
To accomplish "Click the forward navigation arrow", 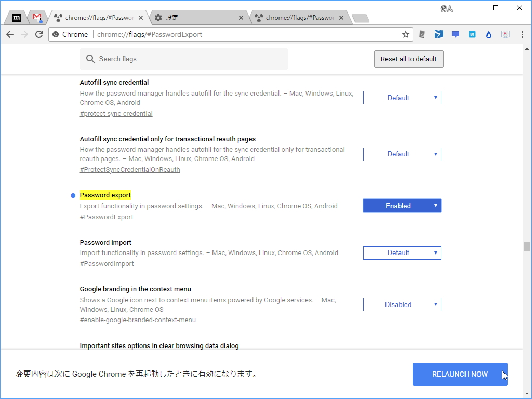I will click(x=24, y=34).
